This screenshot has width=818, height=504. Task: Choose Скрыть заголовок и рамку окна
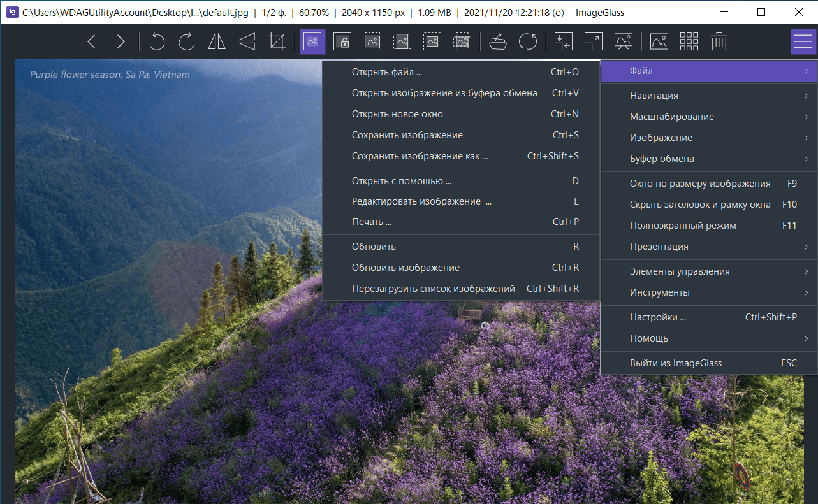click(x=709, y=205)
